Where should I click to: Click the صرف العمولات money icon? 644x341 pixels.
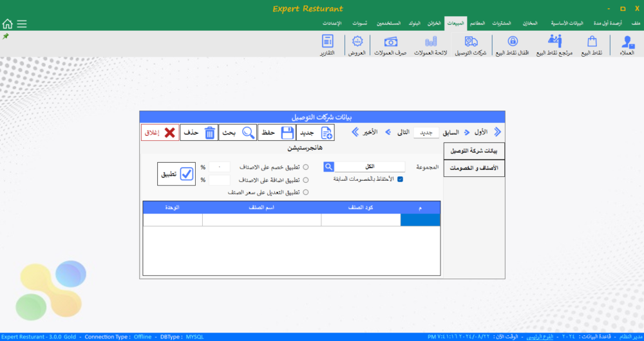coord(392,46)
